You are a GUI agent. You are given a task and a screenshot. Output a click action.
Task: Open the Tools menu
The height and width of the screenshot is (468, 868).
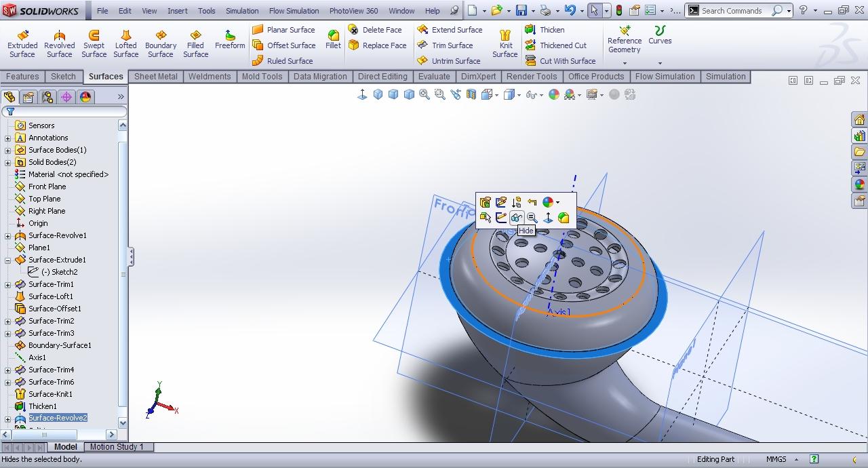[207, 11]
